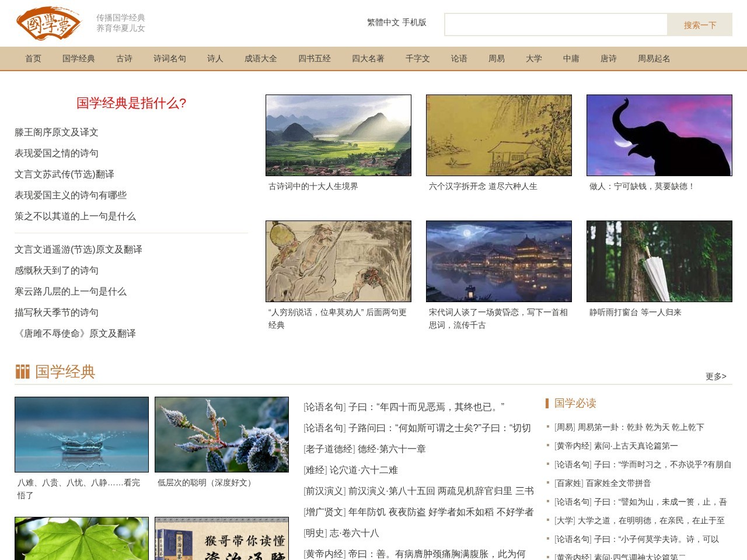The width and height of the screenshot is (747, 560).
Task: Select 首页 in the navigation bar
Action: 32,58
